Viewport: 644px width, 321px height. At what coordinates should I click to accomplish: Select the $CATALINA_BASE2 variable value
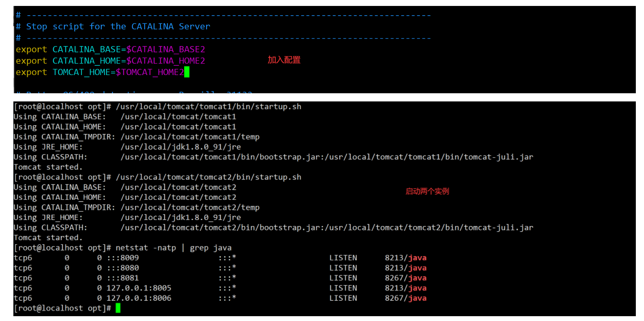click(166, 49)
